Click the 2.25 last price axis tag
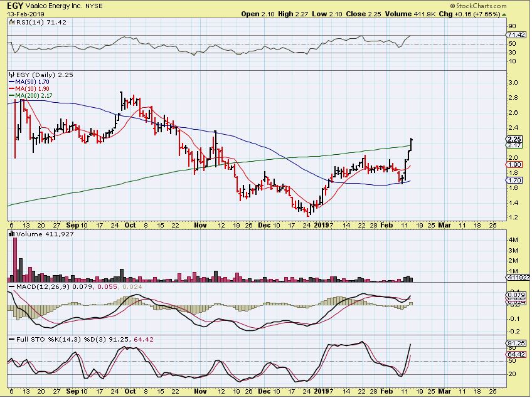Viewport: 532px width, 398px height. pos(515,139)
